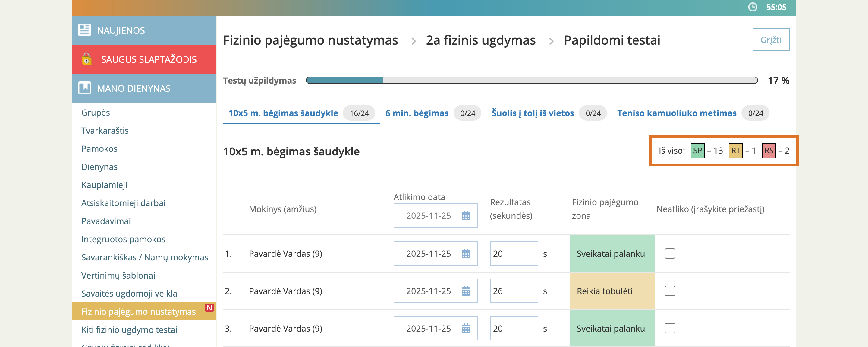Image resolution: width=868 pixels, height=347 pixels.
Task: Open calendar icon for student row 1
Action: [466, 253]
